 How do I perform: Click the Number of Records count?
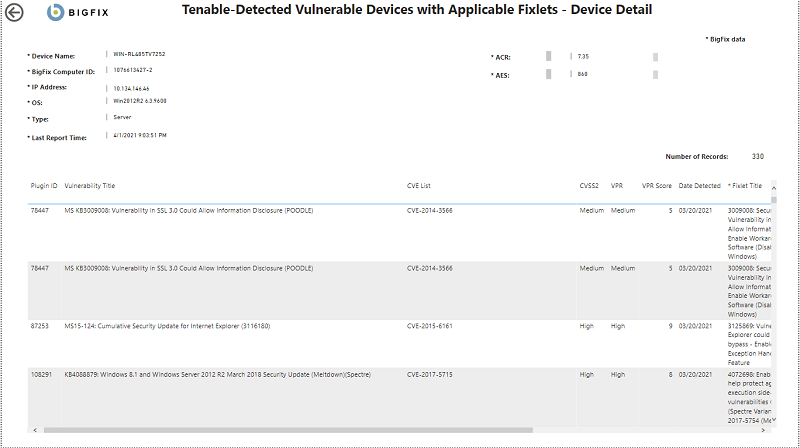click(757, 156)
